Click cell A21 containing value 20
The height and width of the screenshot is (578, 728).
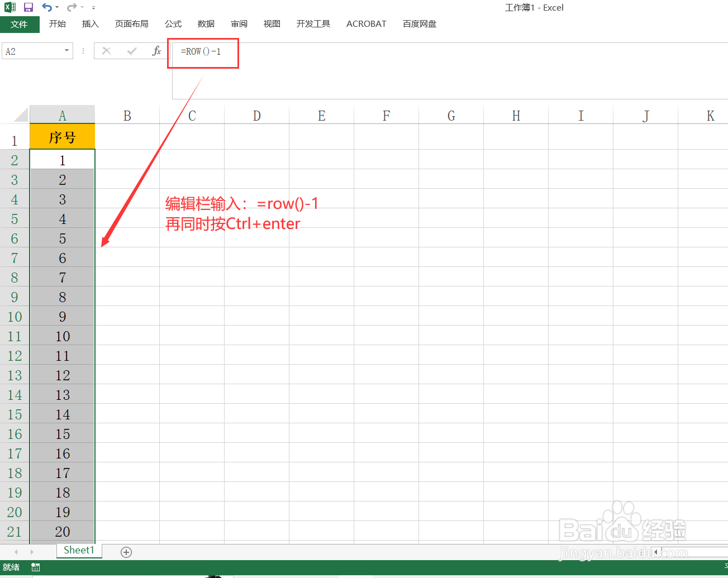click(63, 532)
